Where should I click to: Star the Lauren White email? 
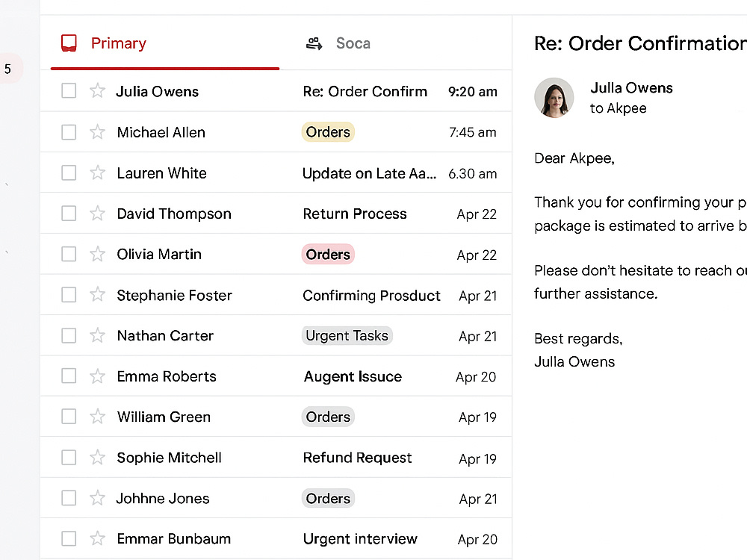(x=97, y=172)
